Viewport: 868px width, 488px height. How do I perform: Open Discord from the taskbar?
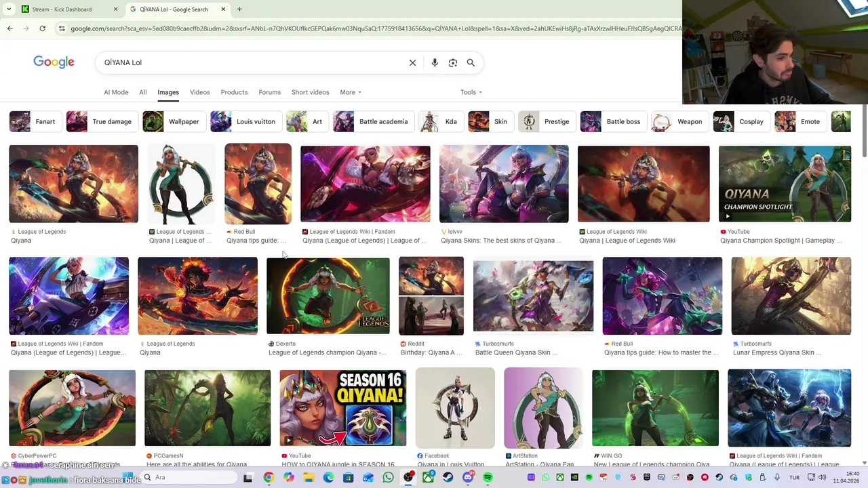[468, 477]
